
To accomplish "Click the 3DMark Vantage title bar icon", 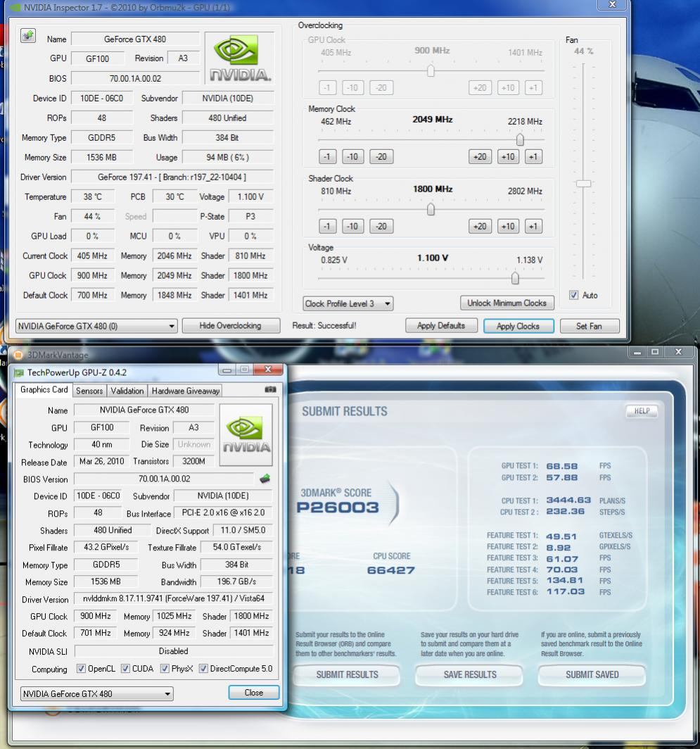I will click(x=18, y=355).
